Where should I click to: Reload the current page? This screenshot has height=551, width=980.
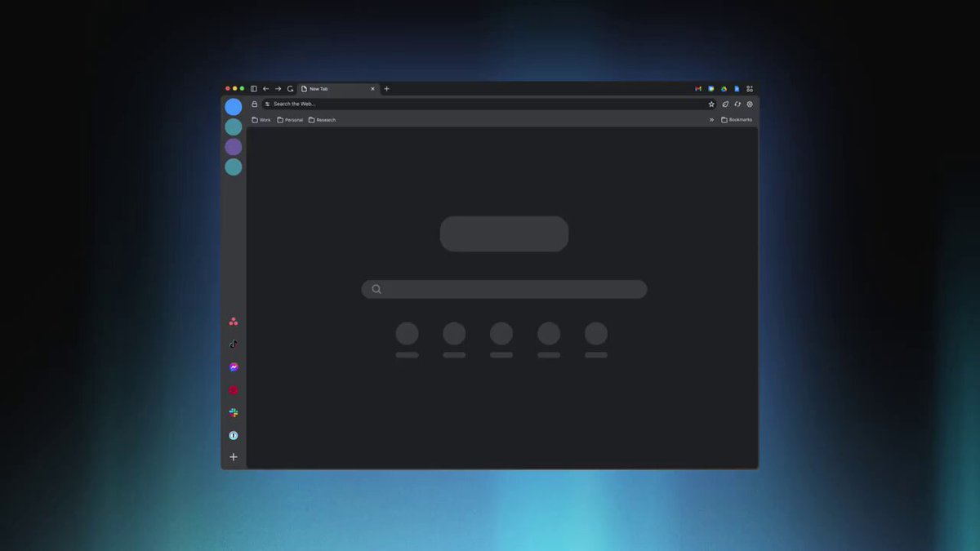pos(290,89)
